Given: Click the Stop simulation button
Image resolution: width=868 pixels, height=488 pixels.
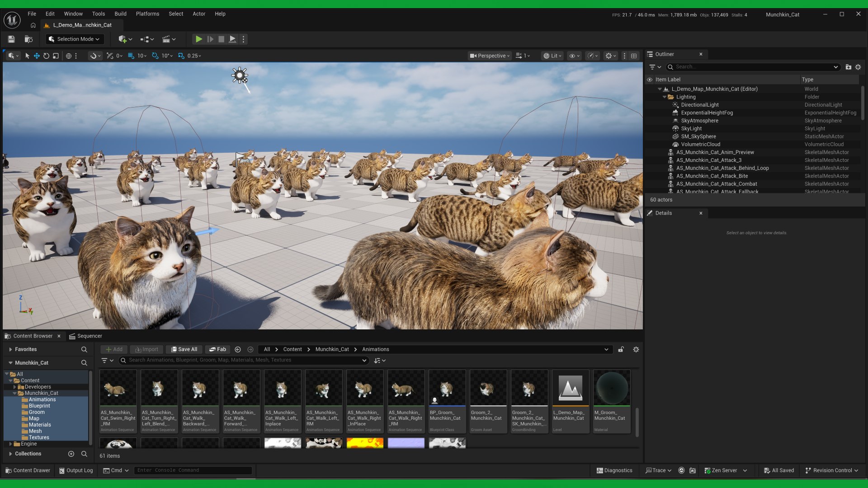Looking at the screenshot, I should [221, 39].
